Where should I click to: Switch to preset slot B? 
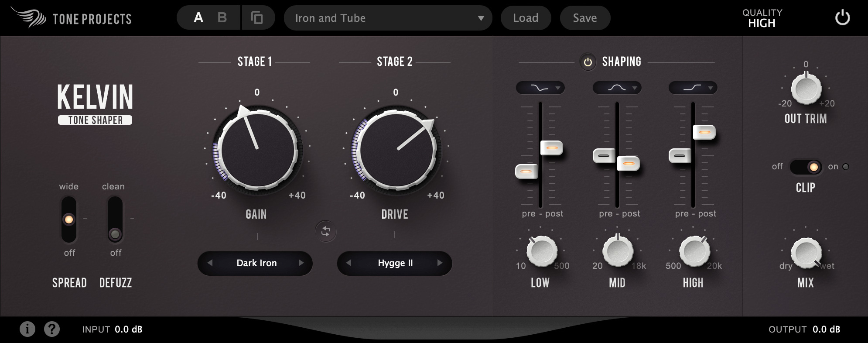click(222, 18)
